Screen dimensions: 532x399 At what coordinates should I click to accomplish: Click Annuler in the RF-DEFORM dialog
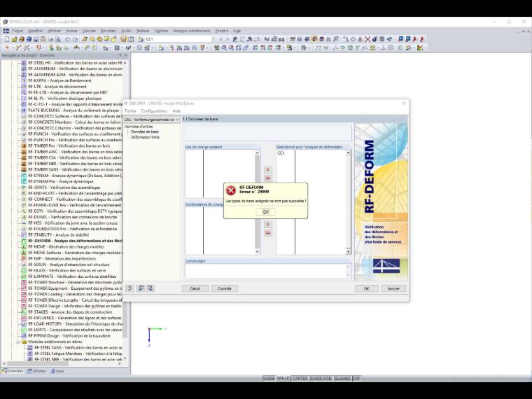(x=393, y=288)
